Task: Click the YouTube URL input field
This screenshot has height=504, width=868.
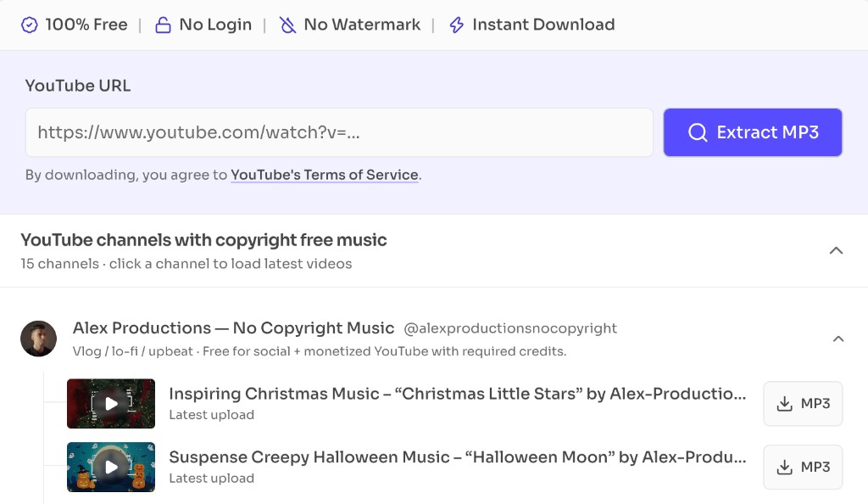Action: click(339, 132)
